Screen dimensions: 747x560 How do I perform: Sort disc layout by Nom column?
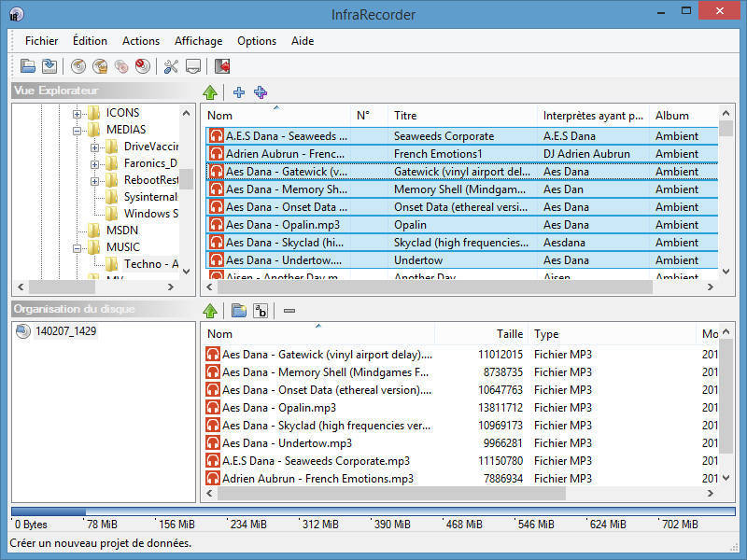(318, 334)
